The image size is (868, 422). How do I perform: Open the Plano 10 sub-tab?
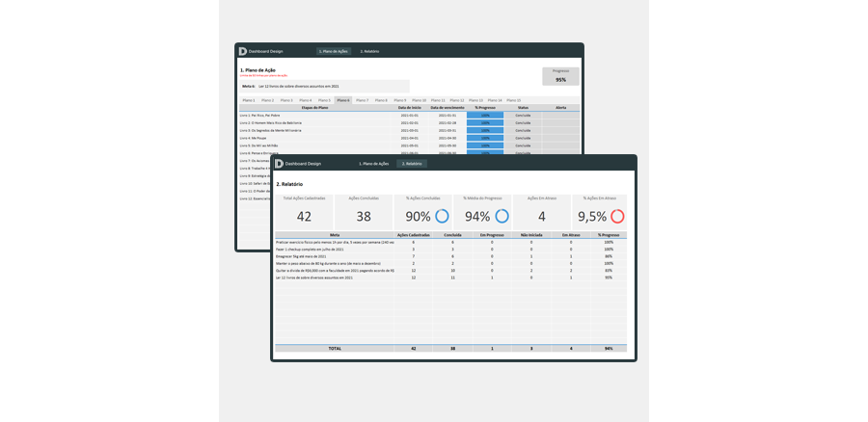419,100
